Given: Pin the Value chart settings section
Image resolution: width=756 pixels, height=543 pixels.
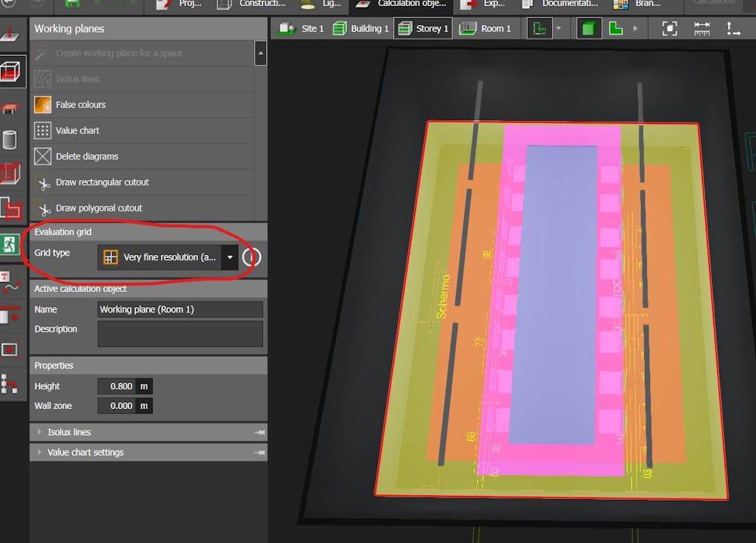Looking at the screenshot, I should click(260, 453).
